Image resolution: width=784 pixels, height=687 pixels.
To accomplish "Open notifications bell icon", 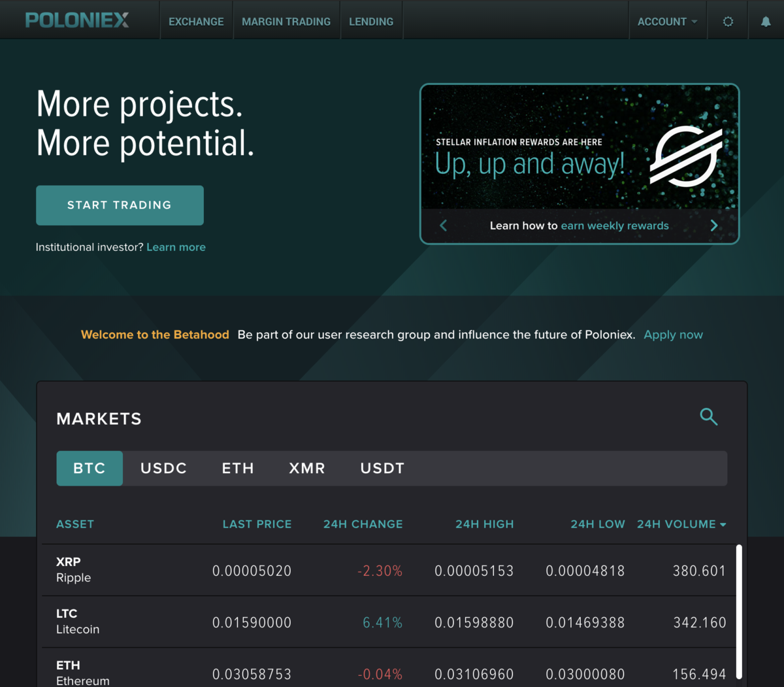I will [766, 22].
